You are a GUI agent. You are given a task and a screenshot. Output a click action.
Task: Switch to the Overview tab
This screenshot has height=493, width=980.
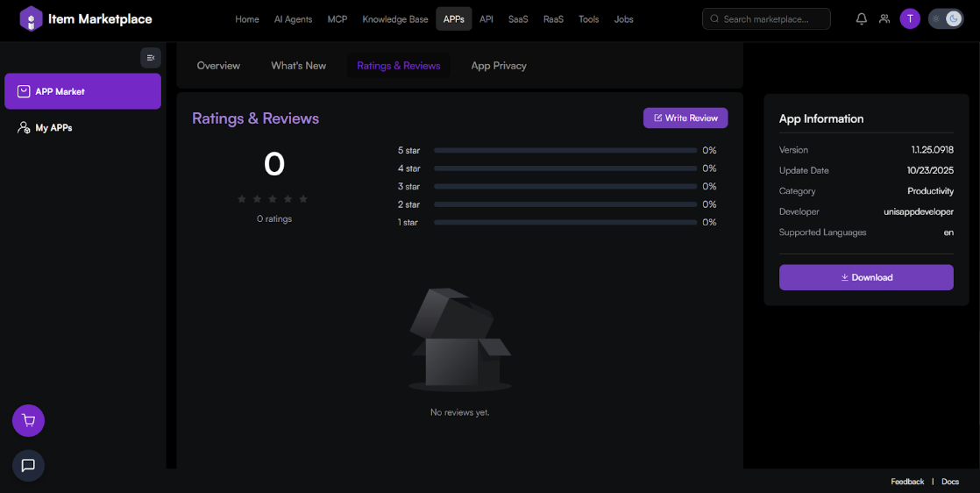click(x=218, y=66)
